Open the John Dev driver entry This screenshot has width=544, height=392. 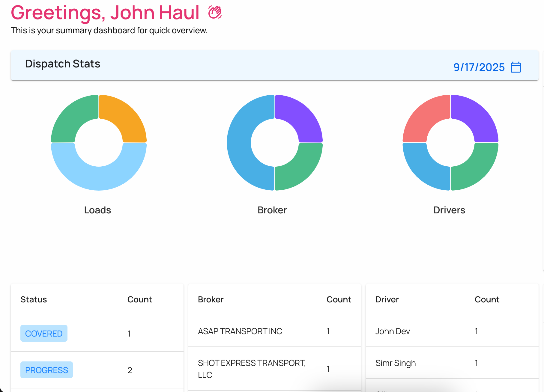393,331
